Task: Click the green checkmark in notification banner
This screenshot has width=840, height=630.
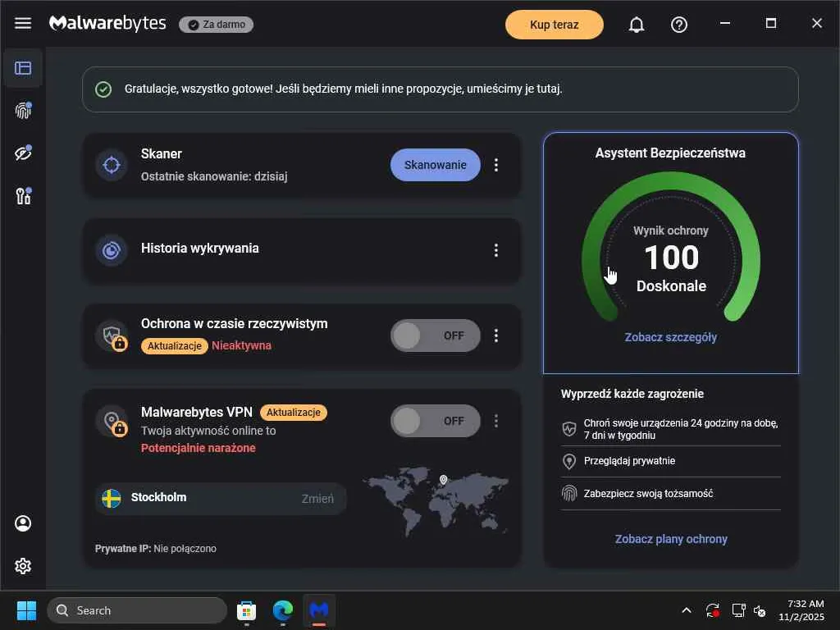Action: coord(103,89)
